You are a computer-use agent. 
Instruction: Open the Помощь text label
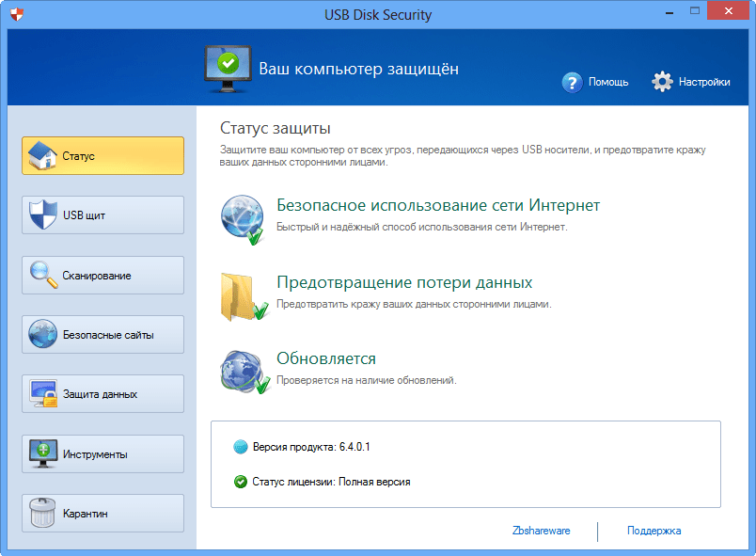[608, 82]
